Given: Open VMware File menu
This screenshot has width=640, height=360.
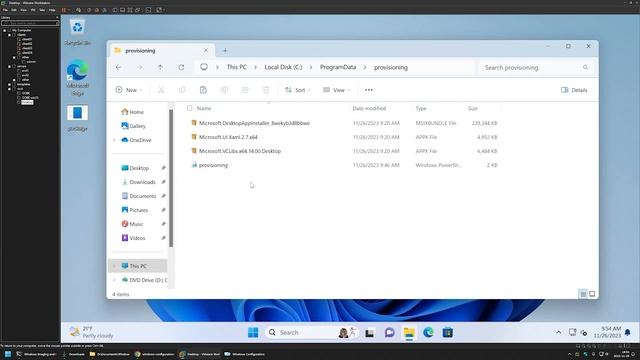Looking at the screenshot, I should pos(5,10).
